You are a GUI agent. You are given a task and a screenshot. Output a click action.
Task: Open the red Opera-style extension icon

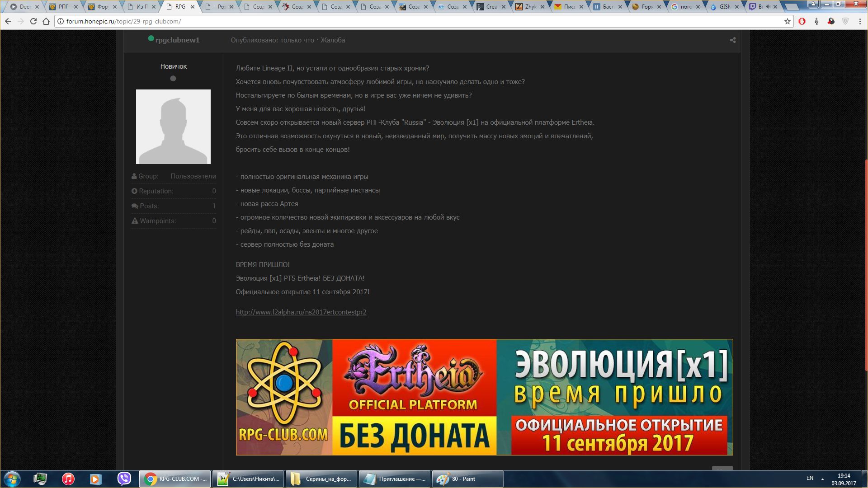pos(802,21)
